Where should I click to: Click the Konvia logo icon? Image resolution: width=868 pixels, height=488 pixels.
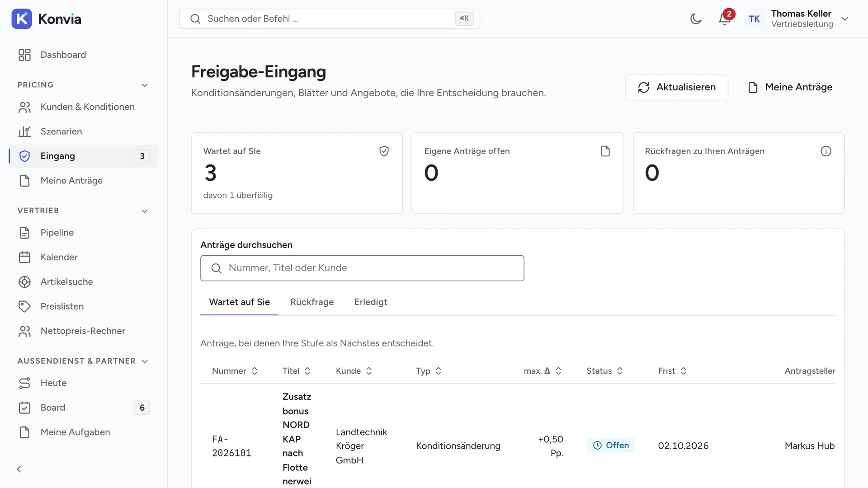(22, 19)
